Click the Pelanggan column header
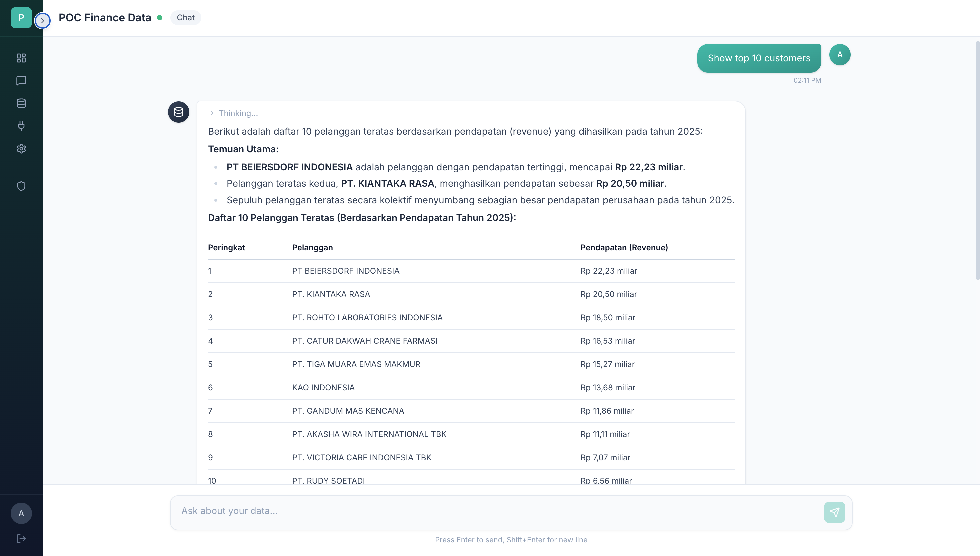Image resolution: width=980 pixels, height=556 pixels. [312, 247]
